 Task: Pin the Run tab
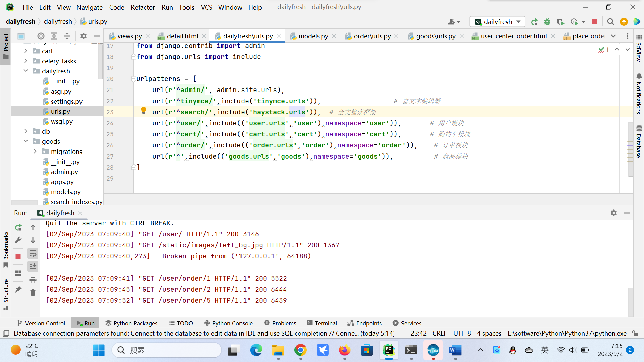(x=18, y=289)
